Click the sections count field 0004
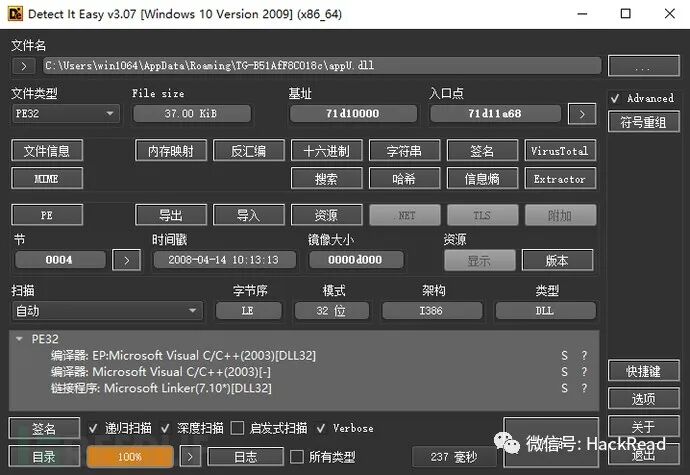 pyautogui.click(x=59, y=260)
